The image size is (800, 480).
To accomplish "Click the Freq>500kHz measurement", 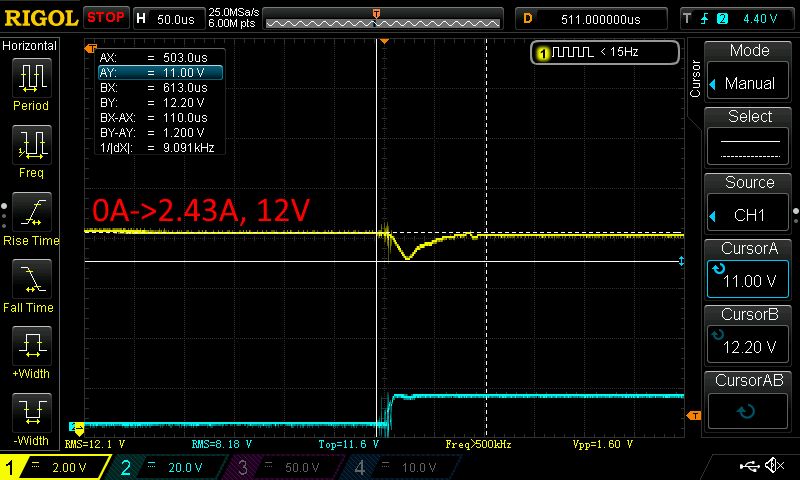I will (x=478, y=444).
